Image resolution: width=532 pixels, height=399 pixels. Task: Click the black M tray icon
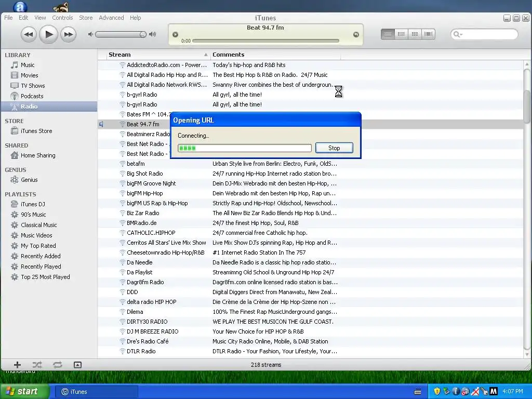494,391
